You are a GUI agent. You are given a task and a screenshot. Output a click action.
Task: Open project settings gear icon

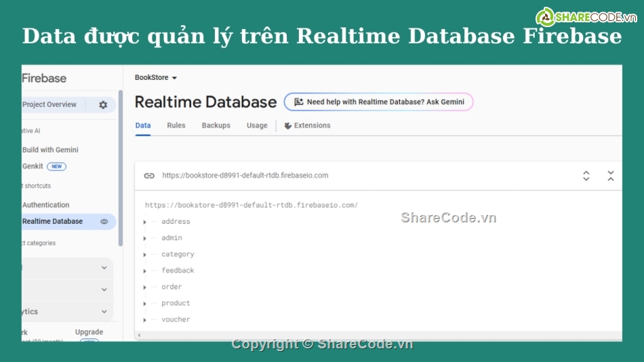point(103,105)
